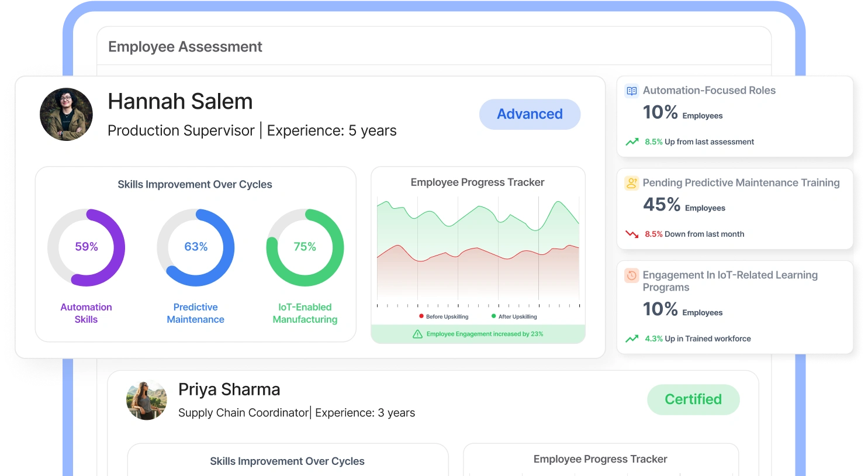Click the red Before Upskilling legend dot

coord(421,316)
